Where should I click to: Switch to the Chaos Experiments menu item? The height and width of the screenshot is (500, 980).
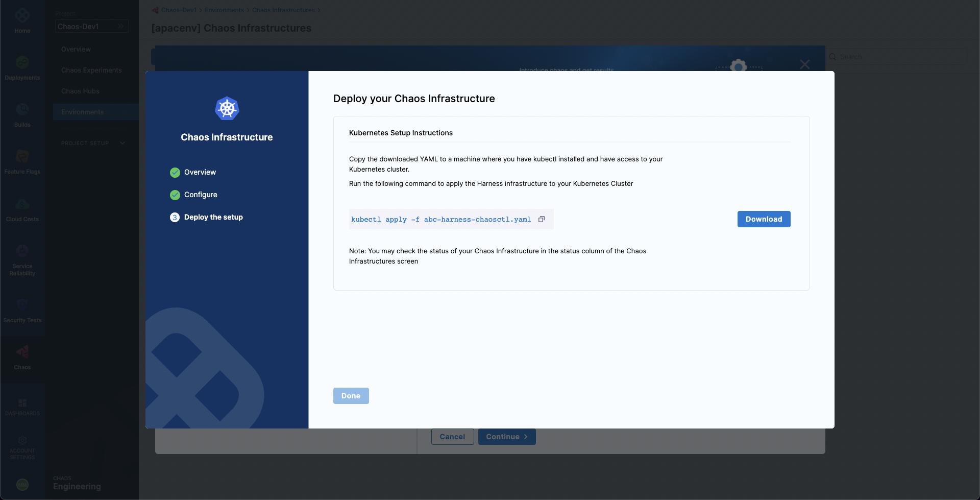[91, 70]
